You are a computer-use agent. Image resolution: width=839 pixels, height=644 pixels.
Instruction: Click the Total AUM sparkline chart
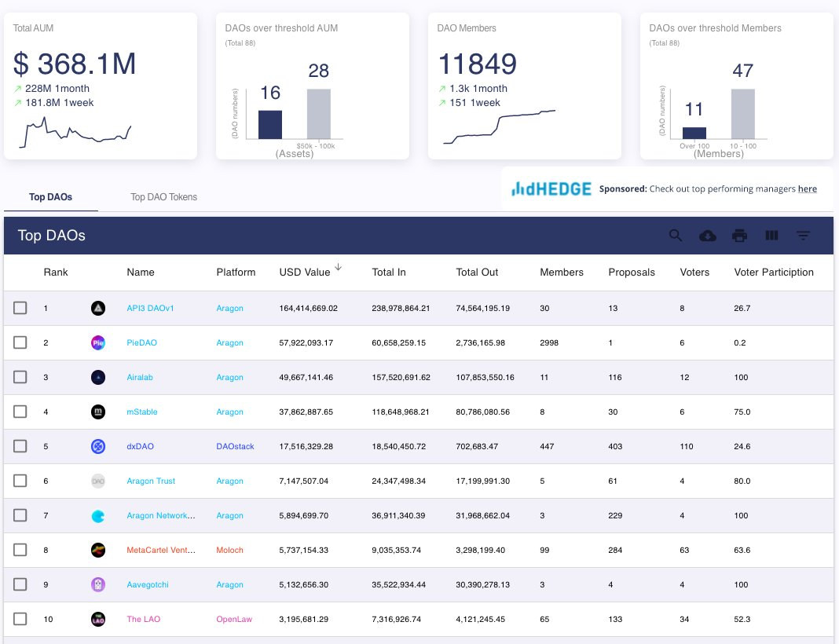(x=75, y=132)
